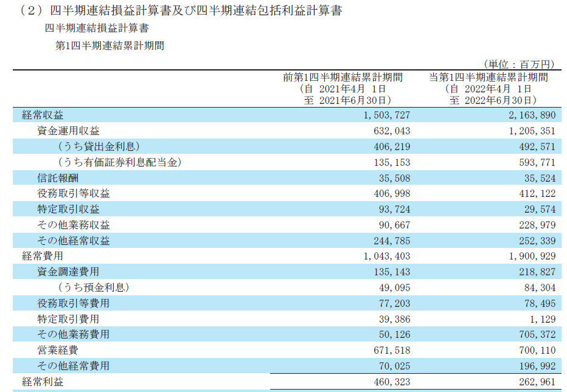Select the row label 営業経費
This screenshot has width=567, height=392.
(58, 350)
